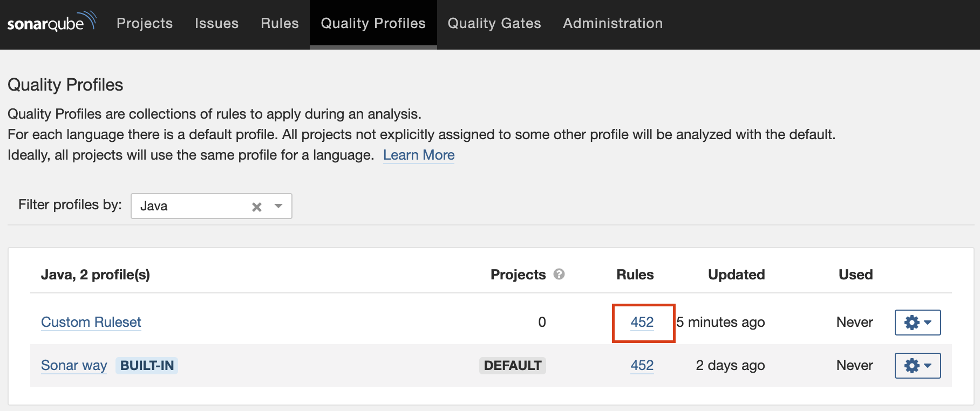Click the BUILT-IN badge
This screenshot has width=980, height=411.
(147, 366)
